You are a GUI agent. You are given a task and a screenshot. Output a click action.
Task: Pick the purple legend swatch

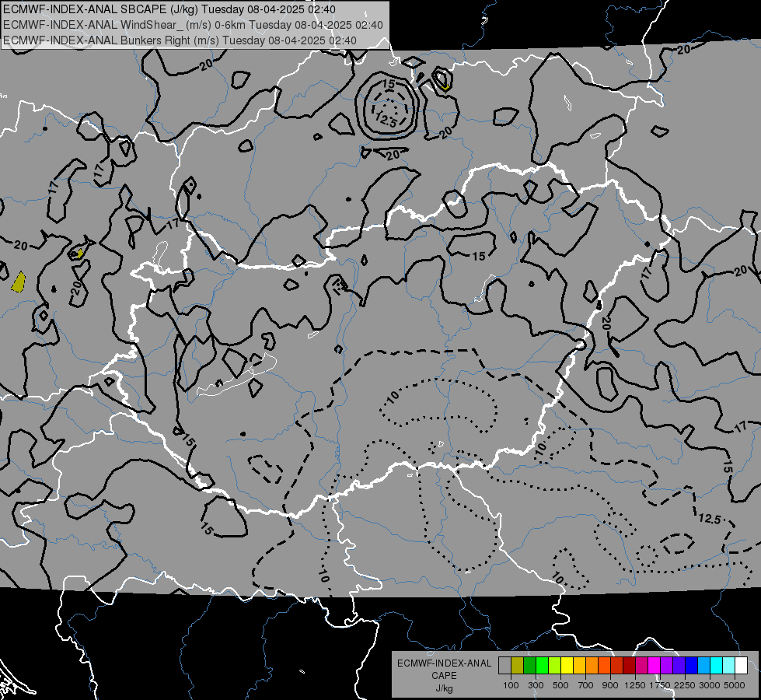click(667, 666)
